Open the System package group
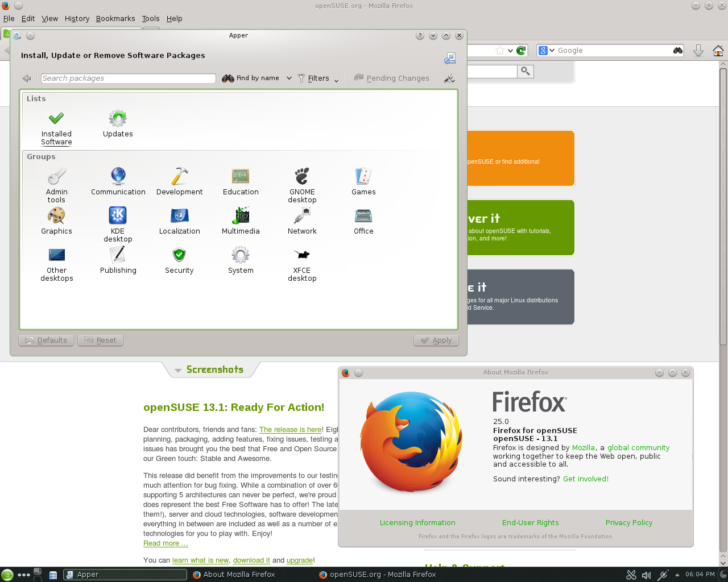This screenshot has height=582, width=728. click(241, 260)
